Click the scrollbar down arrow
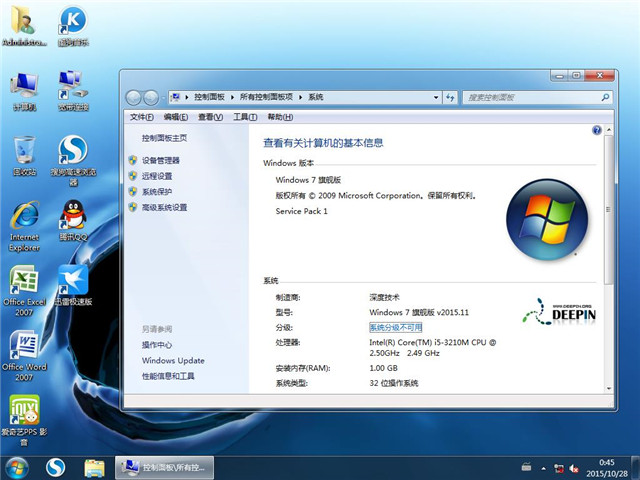Image resolution: width=640 pixels, height=480 pixels. (x=609, y=389)
